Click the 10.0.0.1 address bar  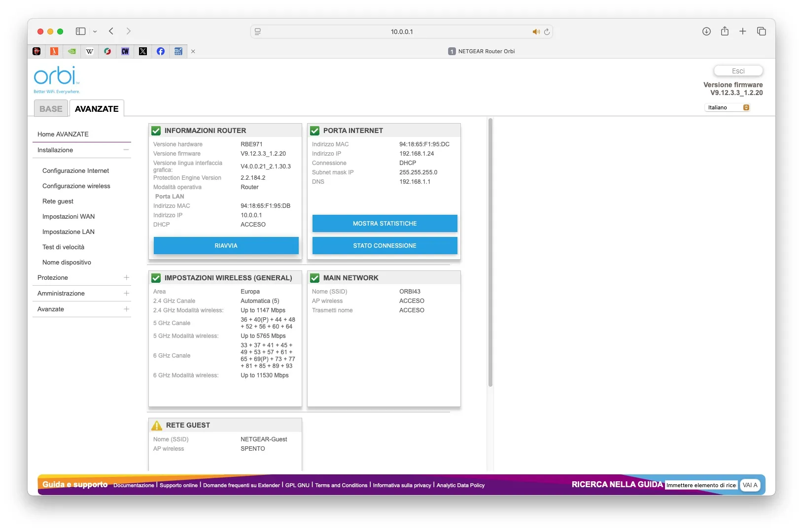coord(402,32)
